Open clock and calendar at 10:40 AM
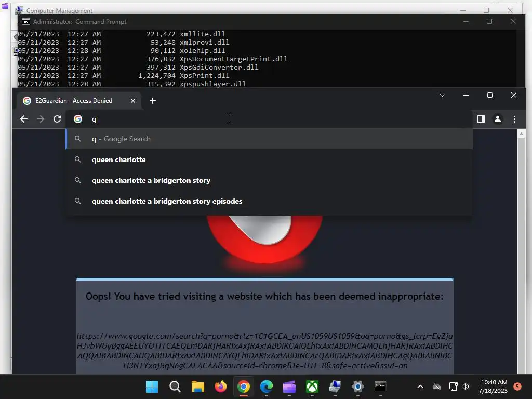The width and height of the screenshot is (532, 399). point(494,387)
